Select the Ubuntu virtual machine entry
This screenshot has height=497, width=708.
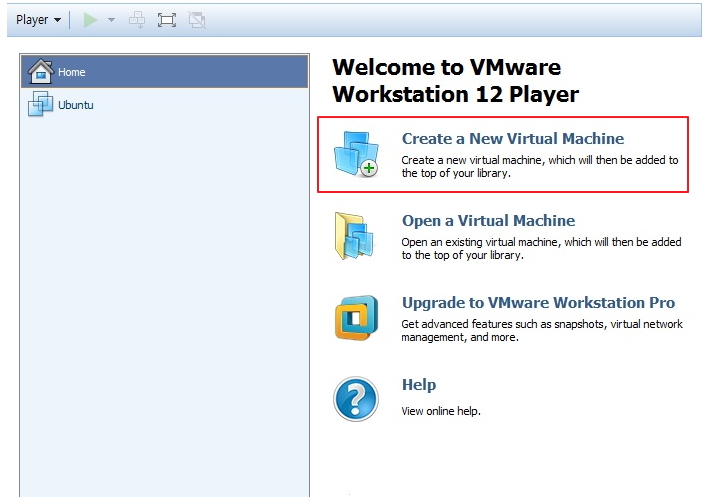[x=165, y=104]
